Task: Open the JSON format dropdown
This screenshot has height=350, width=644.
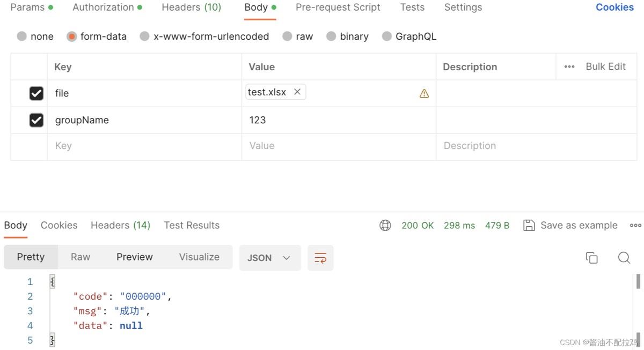Action: 269,258
